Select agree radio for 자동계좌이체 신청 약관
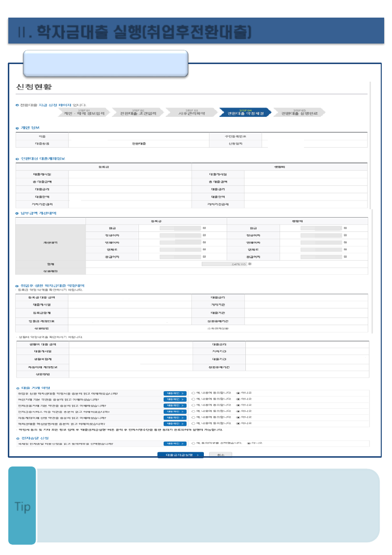The image size is (392, 555). coord(193,417)
